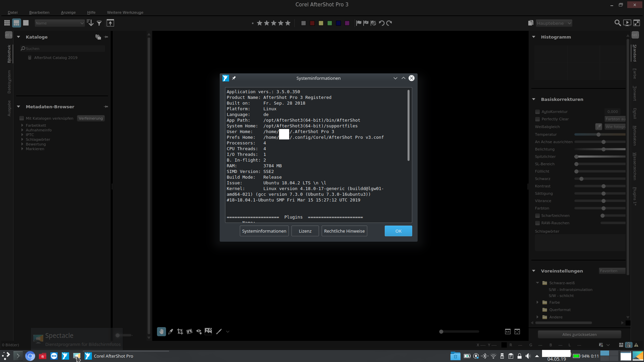Rotate image counterclockwise

click(x=382, y=23)
